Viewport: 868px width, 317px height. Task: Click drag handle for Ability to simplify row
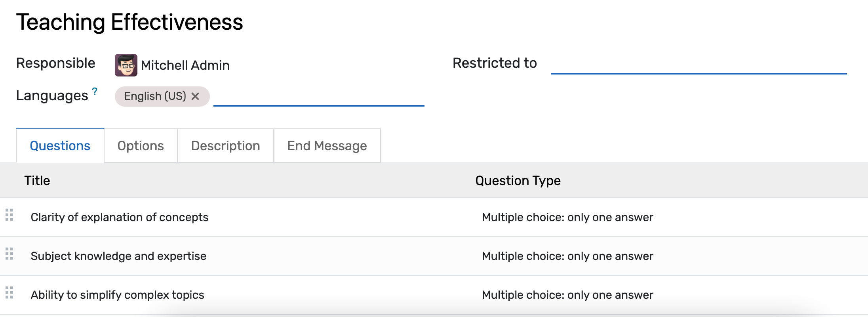(10, 293)
